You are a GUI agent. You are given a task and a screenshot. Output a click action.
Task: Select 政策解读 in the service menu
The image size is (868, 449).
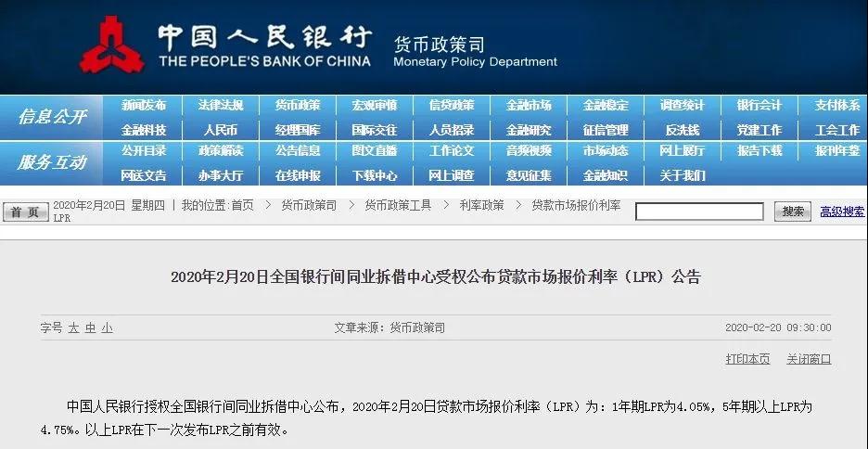tap(221, 150)
